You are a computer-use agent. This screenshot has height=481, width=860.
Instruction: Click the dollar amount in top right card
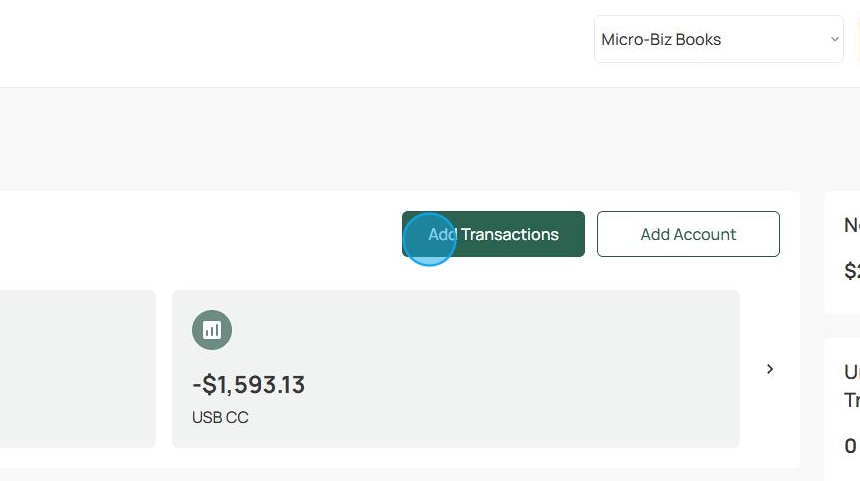pos(852,270)
